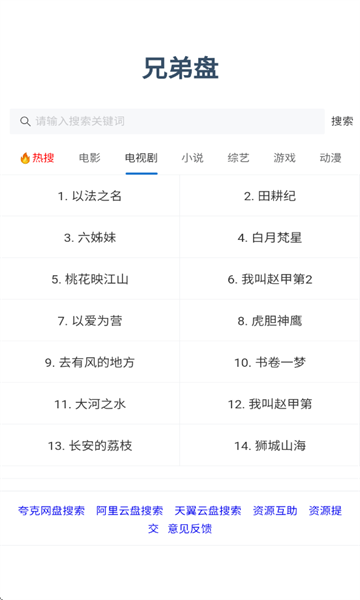Screen dimensions: 360x600
Task: Switch to the 电影 tab
Action: click(90, 158)
